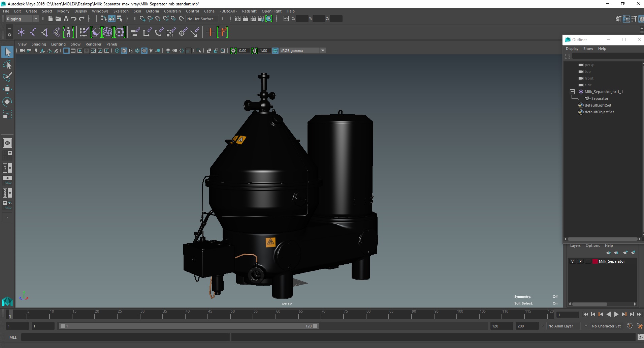Click the Outliner horizontal scrollbar
This screenshot has width=644, height=348.
tap(603, 239)
